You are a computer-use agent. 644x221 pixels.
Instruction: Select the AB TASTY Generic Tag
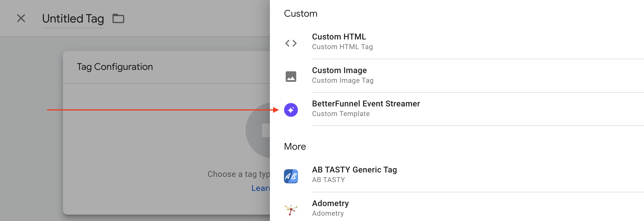[x=354, y=170]
